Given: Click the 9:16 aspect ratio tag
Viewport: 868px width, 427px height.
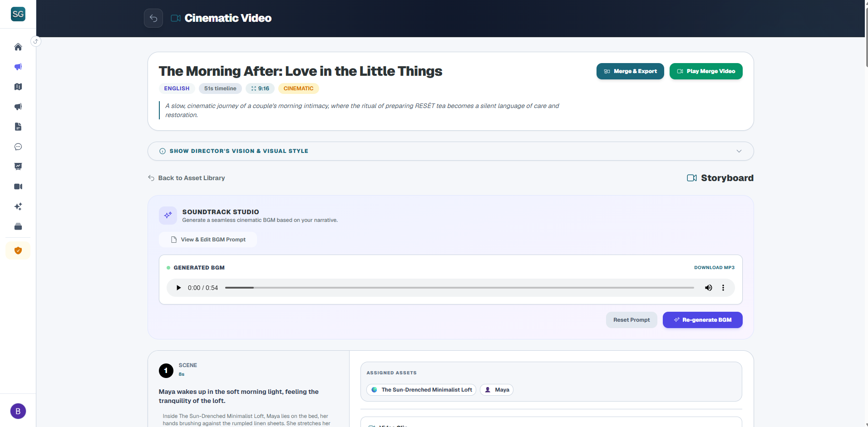Looking at the screenshot, I should pos(260,88).
